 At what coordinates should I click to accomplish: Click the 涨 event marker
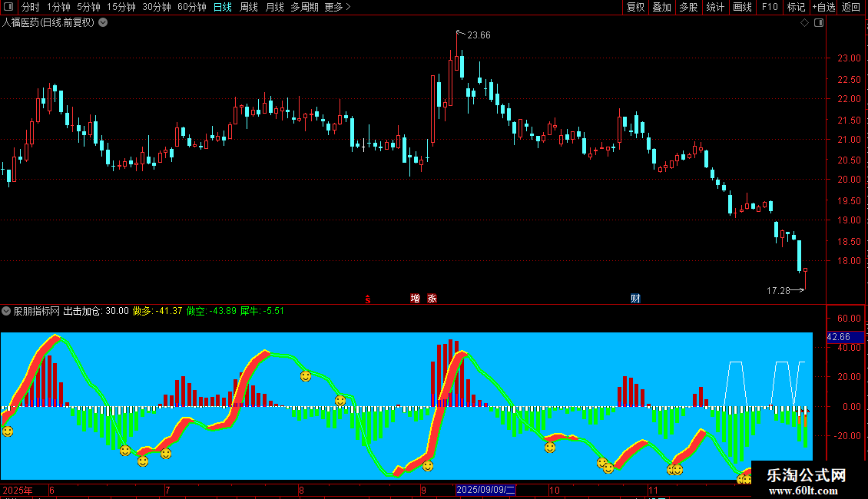point(432,298)
